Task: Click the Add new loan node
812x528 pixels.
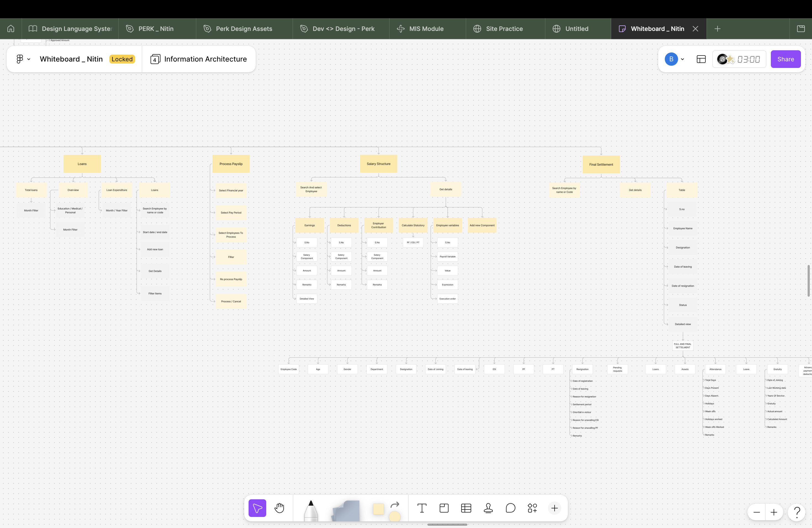Action: (x=155, y=249)
